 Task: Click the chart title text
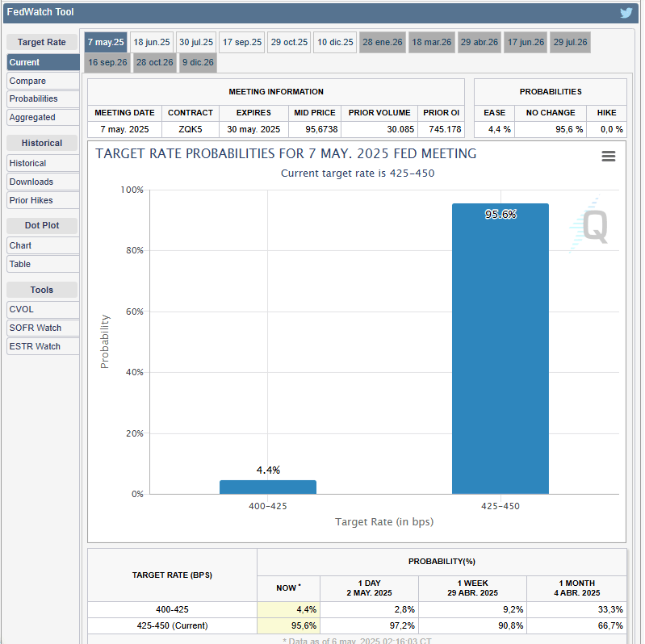(x=286, y=153)
